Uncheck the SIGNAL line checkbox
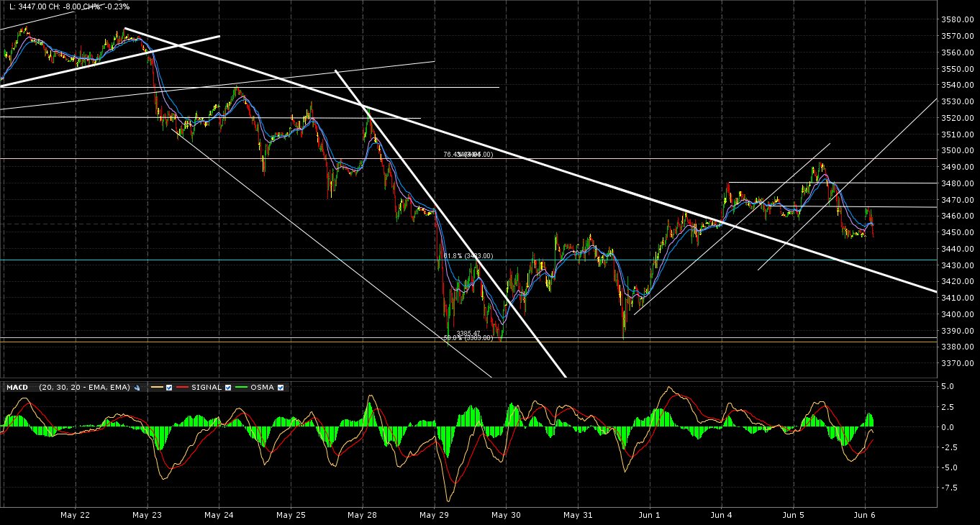Viewport: 980px width, 525px height. tap(228, 387)
